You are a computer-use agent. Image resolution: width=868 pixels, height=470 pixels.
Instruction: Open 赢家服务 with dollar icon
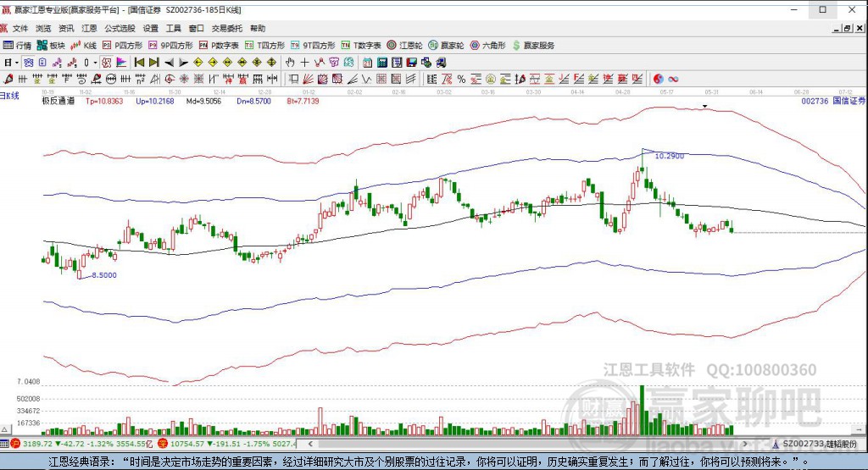533,46
